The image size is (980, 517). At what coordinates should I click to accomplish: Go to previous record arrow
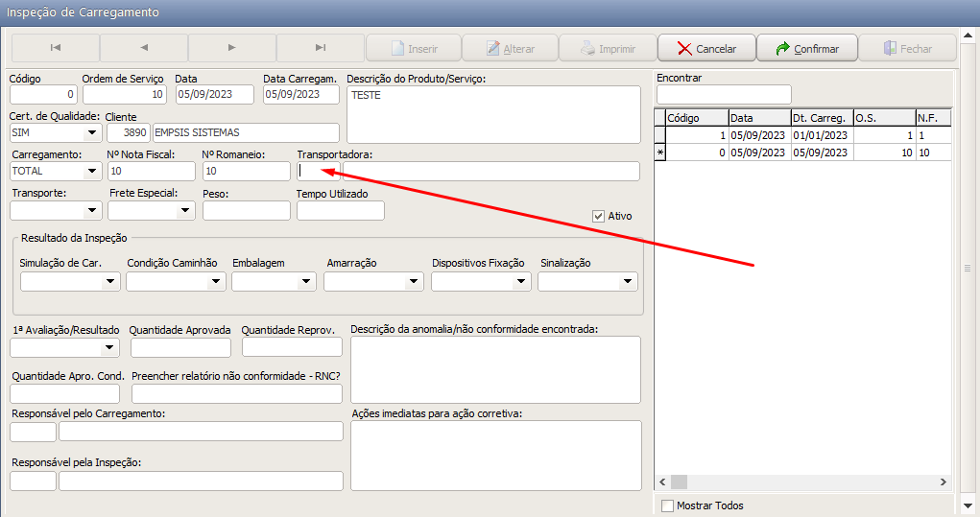tap(144, 48)
